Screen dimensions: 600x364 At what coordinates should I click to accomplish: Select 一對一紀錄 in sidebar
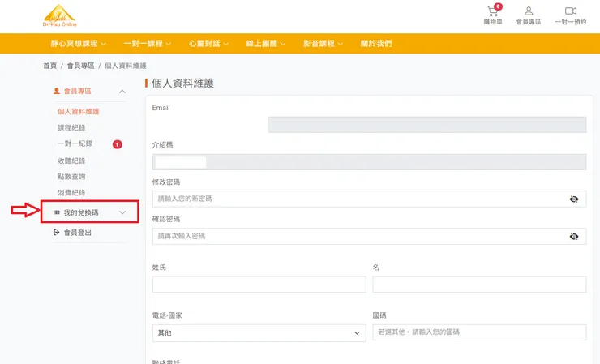coord(75,143)
